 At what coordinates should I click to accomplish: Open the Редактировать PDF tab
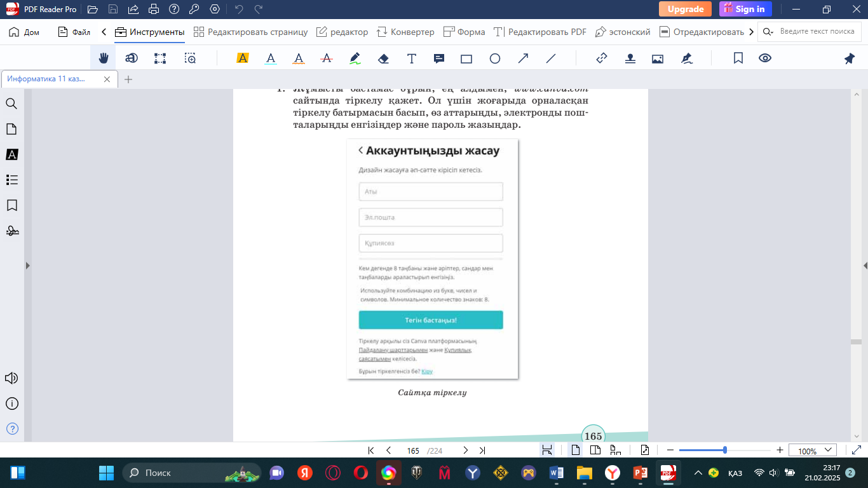click(x=540, y=32)
